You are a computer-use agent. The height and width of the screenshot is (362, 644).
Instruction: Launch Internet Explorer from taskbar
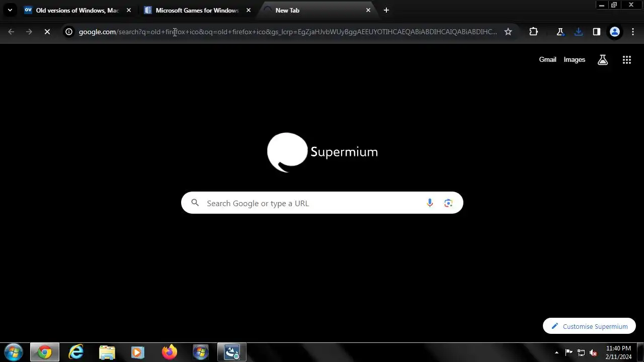(76, 352)
